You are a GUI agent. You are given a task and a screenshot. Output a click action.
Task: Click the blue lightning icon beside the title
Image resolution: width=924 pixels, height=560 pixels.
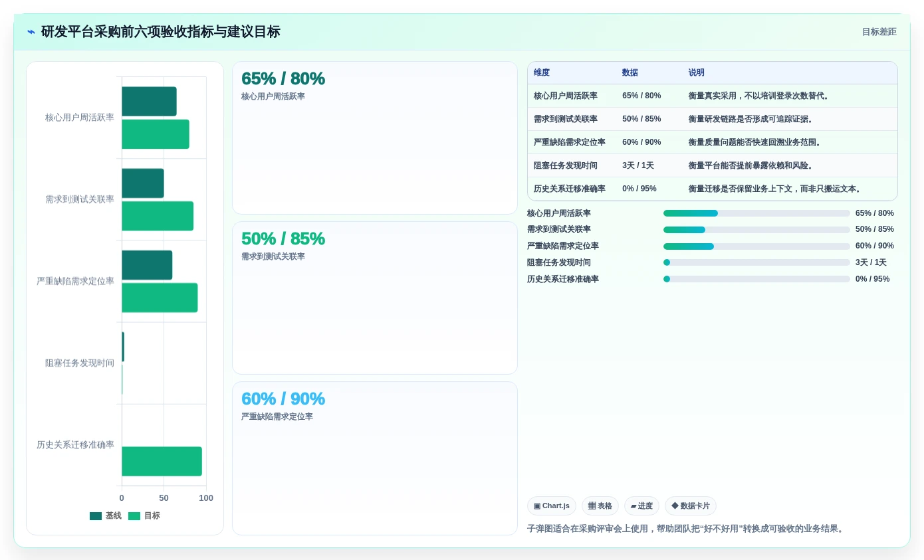tap(31, 32)
